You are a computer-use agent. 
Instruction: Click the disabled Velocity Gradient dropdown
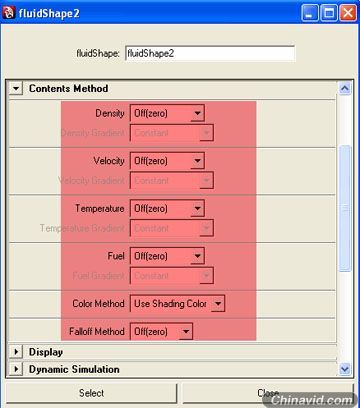pyautogui.click(x=172, y=180)
